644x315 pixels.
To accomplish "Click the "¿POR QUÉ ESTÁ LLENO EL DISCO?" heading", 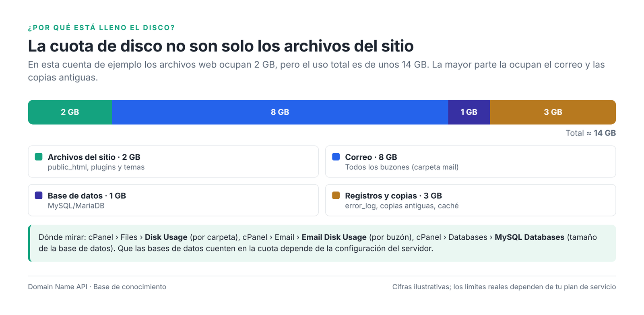I will tap(101, 28).
